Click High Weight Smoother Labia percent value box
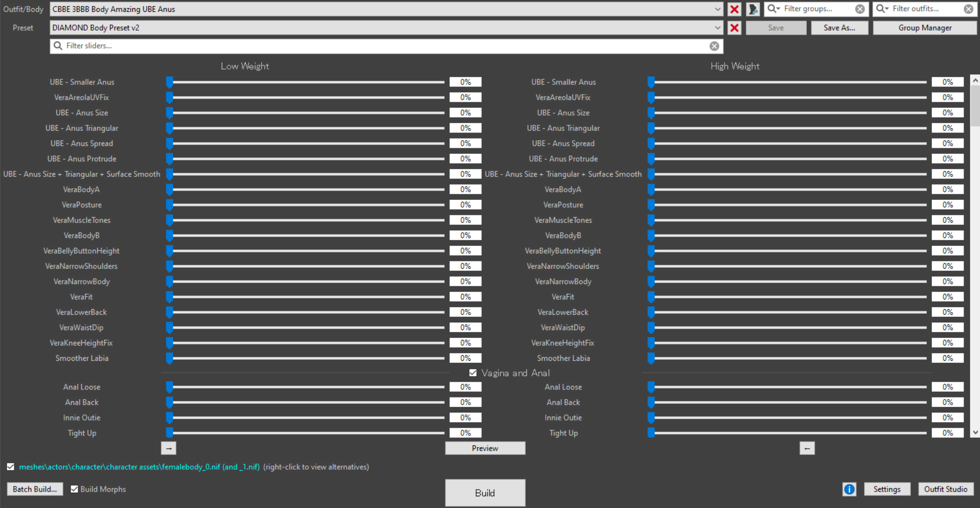Image resolution: width=980 pixels, height=508 pixels. 947,358
